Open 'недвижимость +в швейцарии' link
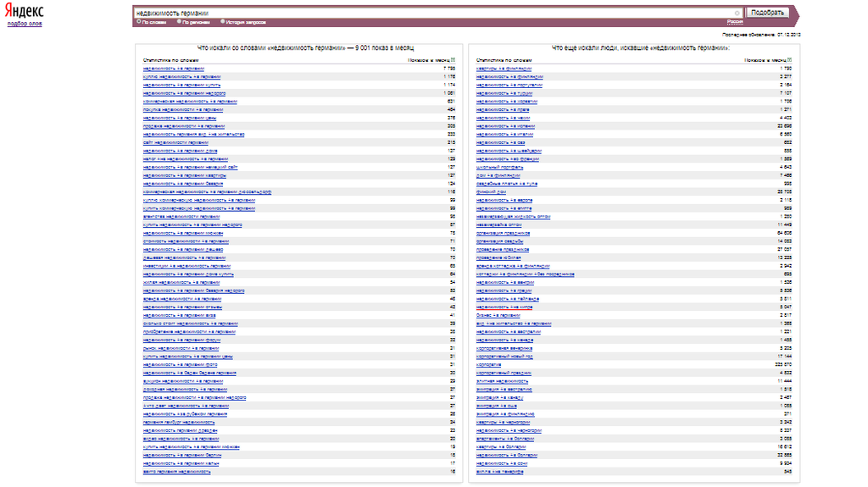The height and width of the screenshot is (487, 868). point(509,151)
